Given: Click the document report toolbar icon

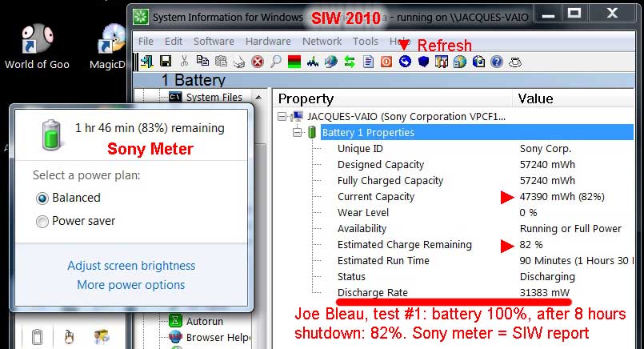Looking at the screenshot, I should [x=369, y=62].
